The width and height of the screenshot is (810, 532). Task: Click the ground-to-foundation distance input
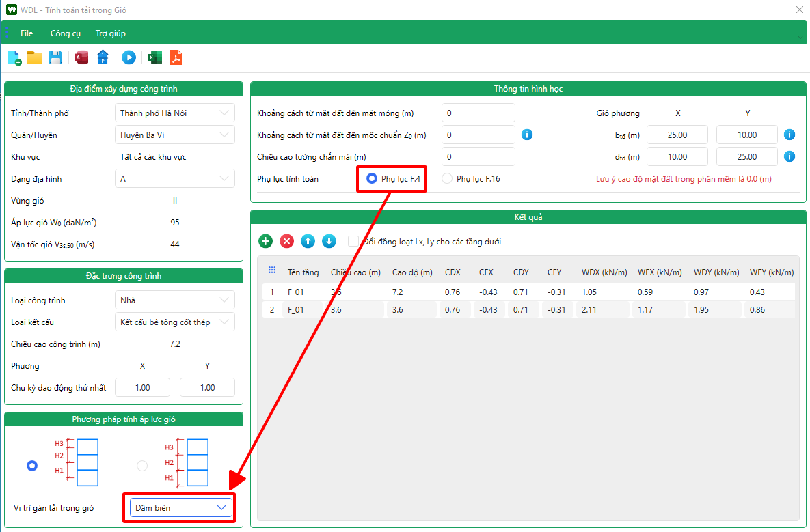pyautogui.click(x=478, y=113)
